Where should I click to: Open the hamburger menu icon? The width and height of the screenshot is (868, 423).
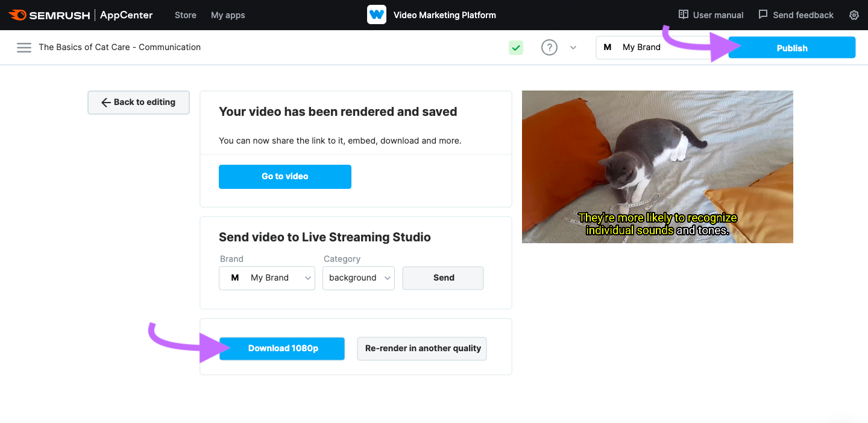(24, 48)
